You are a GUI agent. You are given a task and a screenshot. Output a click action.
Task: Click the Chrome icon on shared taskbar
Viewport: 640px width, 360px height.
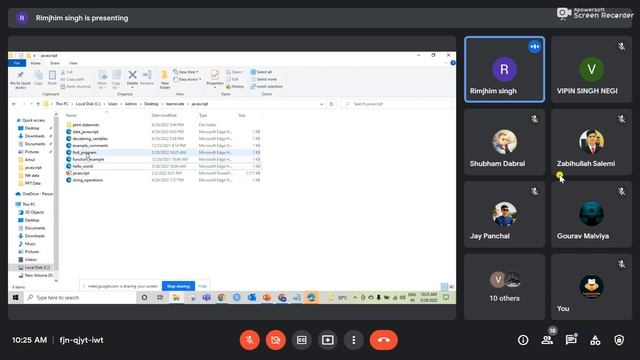pos(221,298)
